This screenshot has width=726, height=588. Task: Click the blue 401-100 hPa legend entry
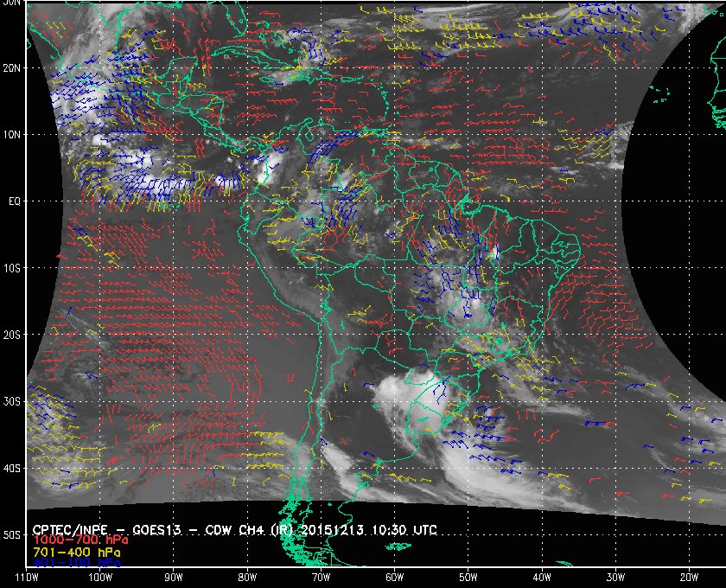coord(76,564)
